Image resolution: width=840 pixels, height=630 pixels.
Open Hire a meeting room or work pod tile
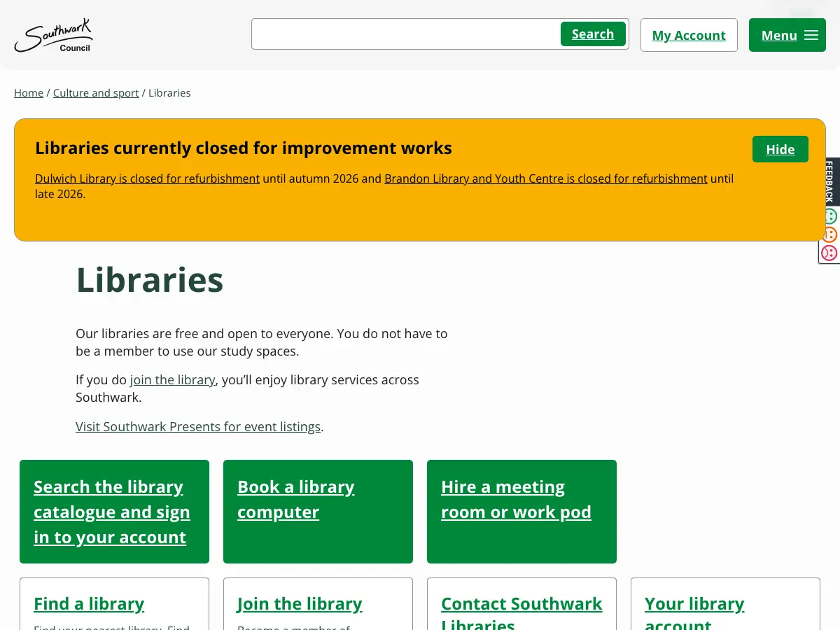point(521,512)
